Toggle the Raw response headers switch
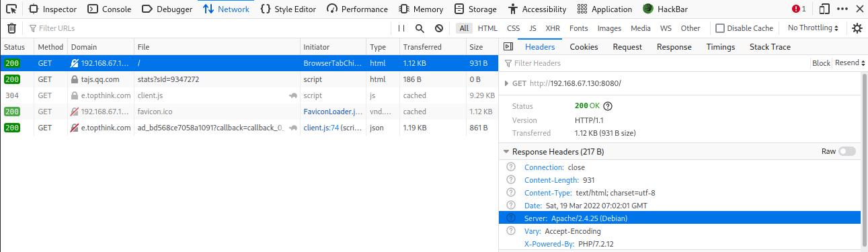 (x=847, y=152)
